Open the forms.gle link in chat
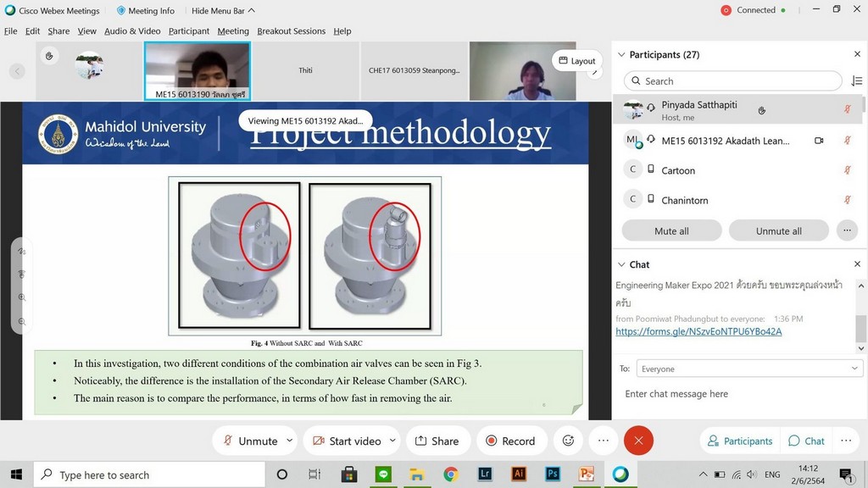Viewport: 868px width, 488px height. tap(698, 331)
